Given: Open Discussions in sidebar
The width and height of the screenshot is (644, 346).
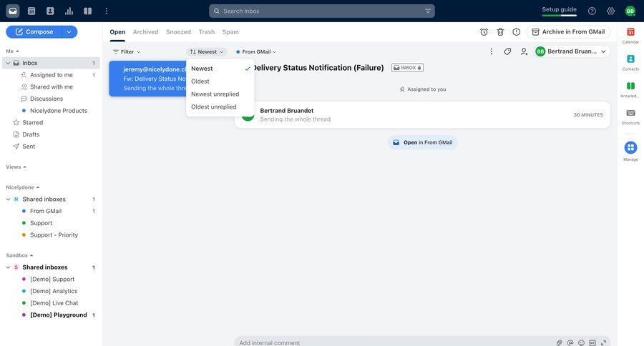Looking at the screenshot, I should click(x=47, y=99).
